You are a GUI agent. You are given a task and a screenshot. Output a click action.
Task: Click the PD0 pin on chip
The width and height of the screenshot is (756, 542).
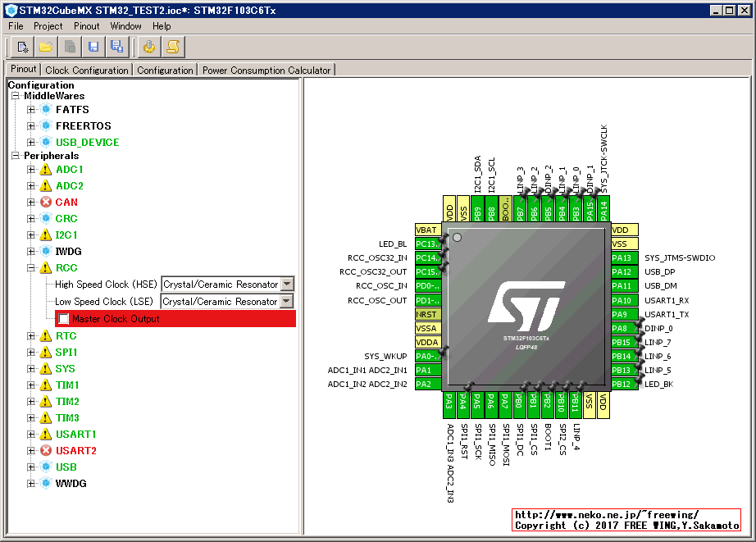(x=428, y=286)
